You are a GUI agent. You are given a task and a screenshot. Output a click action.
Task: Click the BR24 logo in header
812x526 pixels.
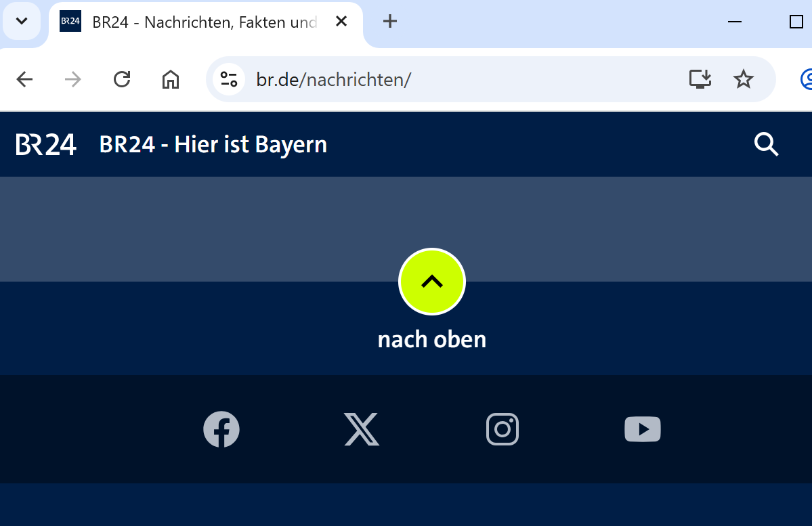(46, 144)
